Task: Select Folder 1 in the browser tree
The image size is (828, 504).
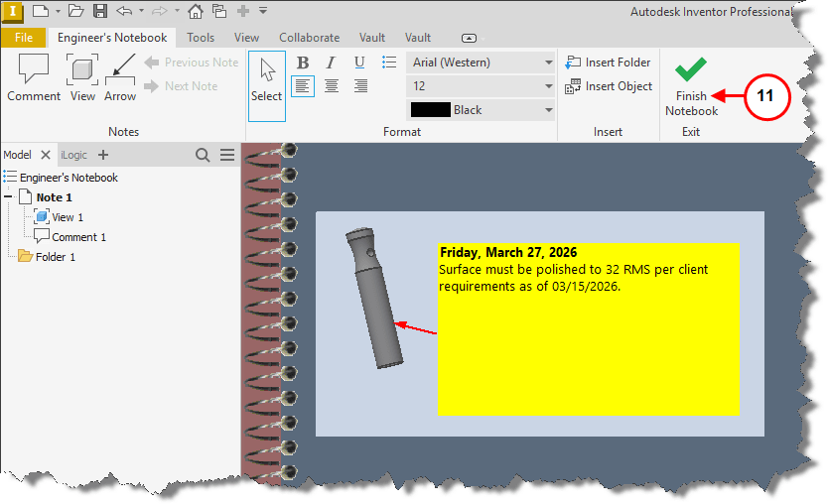Action: (x=56, y=257)
